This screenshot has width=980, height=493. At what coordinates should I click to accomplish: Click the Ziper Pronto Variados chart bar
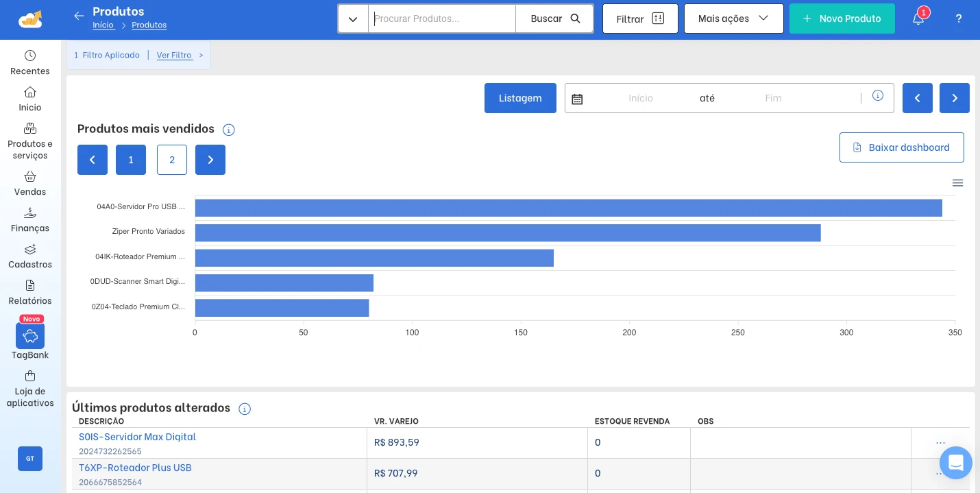click(508, 233)
